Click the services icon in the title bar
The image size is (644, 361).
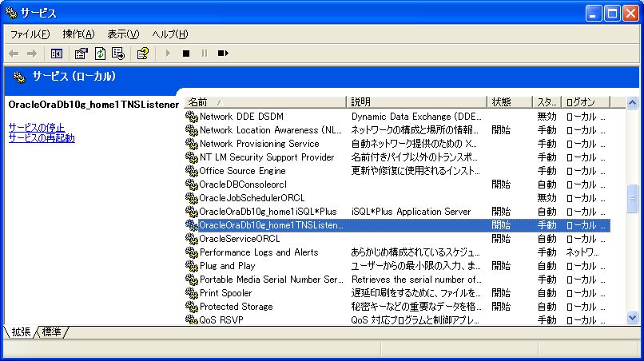click(11, 13)
